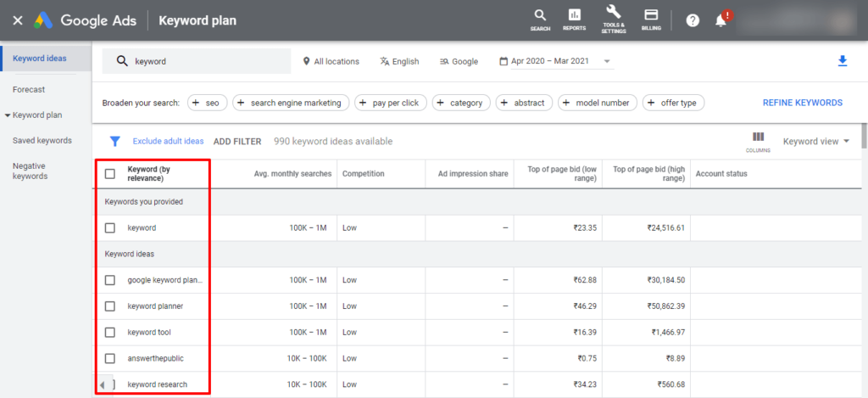Screen dimensions: 868x398
Task: Select Keyword ideas in the sidebar
Action: (x=46, y=59)
